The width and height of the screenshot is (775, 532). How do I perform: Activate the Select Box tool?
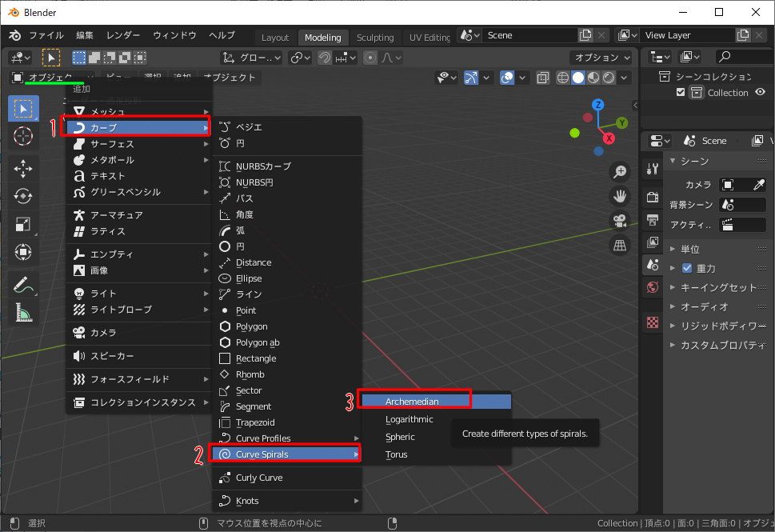tap(22, 108)
